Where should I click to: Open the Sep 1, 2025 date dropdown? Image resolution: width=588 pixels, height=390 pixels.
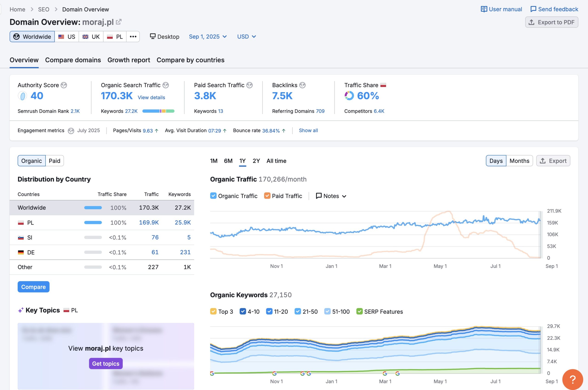pyautogui.click(x=208, y=37)
